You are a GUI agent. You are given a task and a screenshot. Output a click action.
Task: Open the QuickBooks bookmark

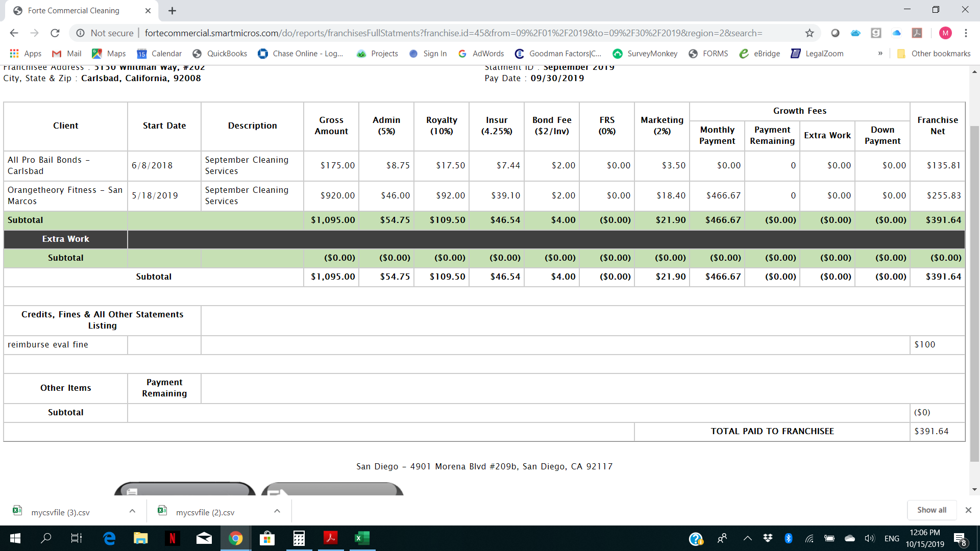tap(220, 54)
